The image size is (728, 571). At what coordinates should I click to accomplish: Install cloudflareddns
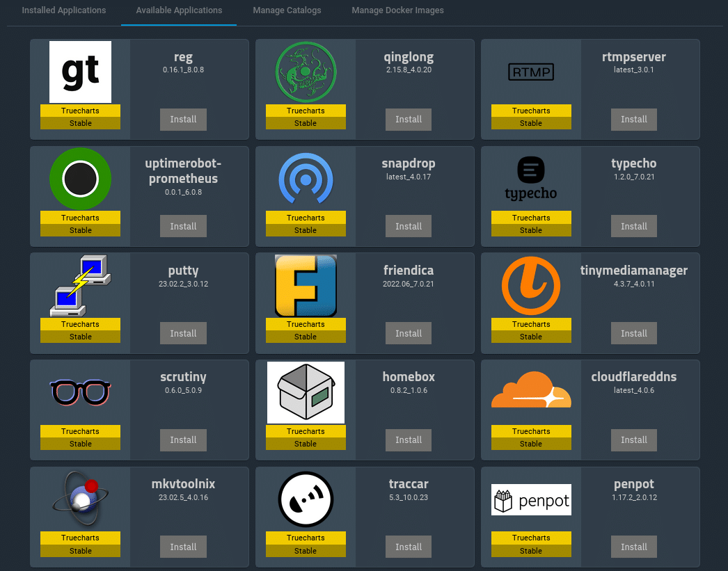[634, 440]
